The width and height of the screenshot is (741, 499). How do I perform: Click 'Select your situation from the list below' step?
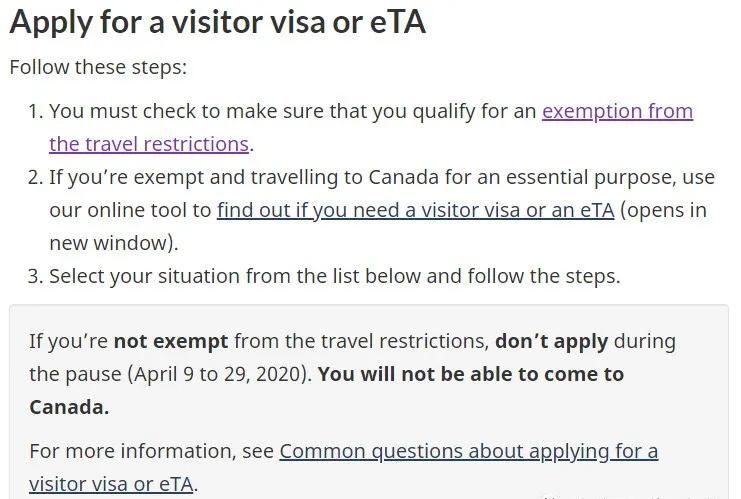click(x=235, y=276)
